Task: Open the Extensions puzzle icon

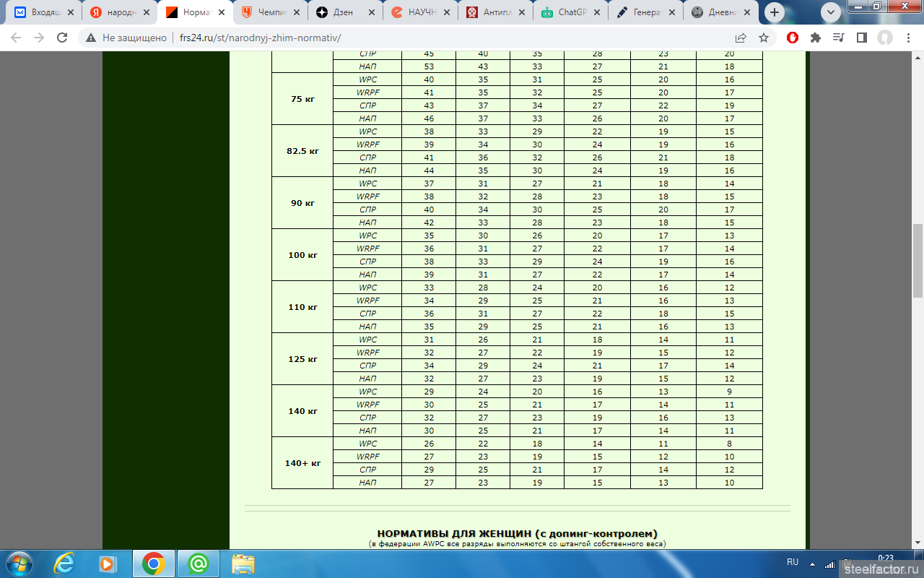Action: (x=816, y=38)
